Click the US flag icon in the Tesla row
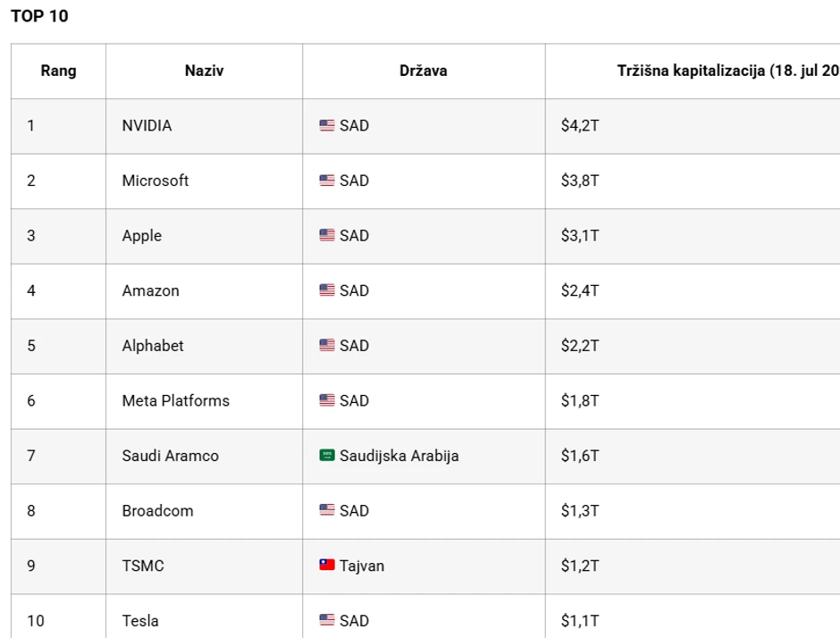840x638 pixels. click(x=327, y=620)
